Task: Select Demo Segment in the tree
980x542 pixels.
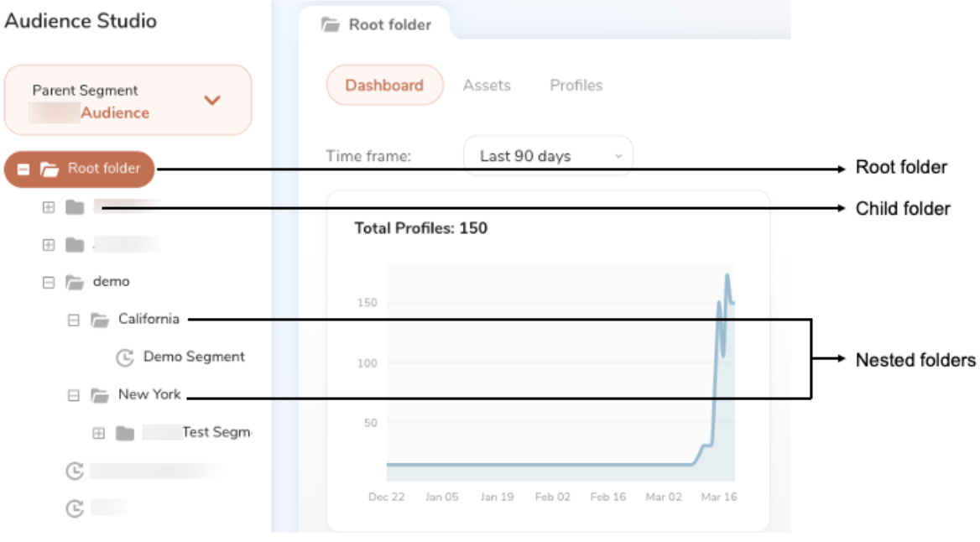Action: coord(194,357)
